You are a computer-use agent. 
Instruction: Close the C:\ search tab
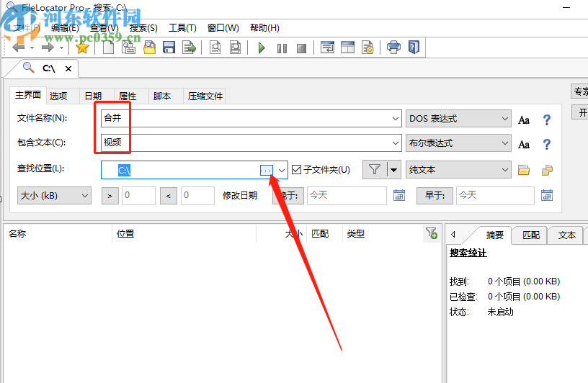pyautogui.click(x=68, y=68)
